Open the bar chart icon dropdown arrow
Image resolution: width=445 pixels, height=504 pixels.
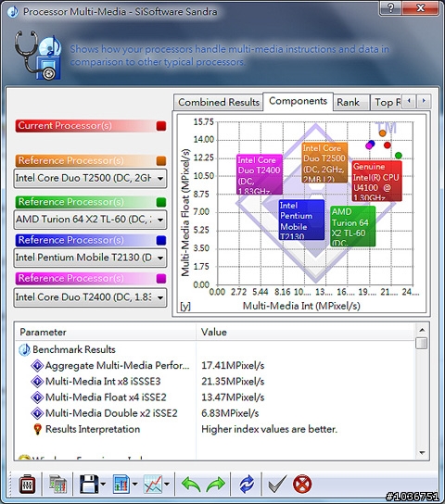pyautogui.click(x=135, y=484)
